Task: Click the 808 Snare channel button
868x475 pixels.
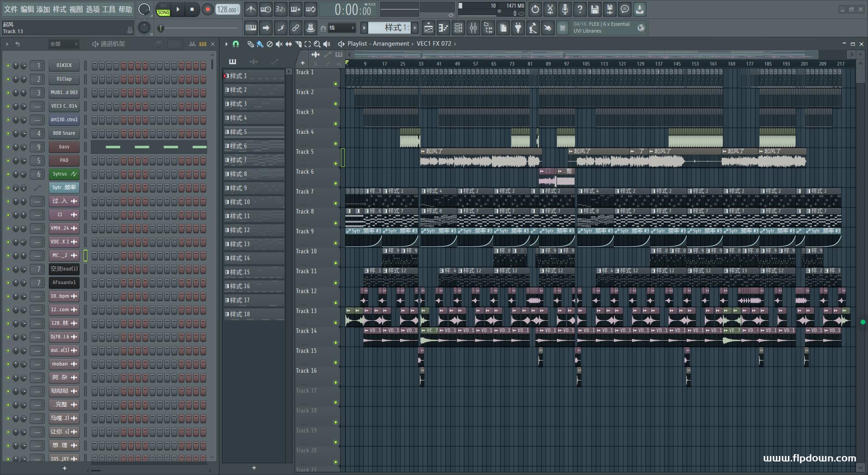Action: click(x=64, y=133)
